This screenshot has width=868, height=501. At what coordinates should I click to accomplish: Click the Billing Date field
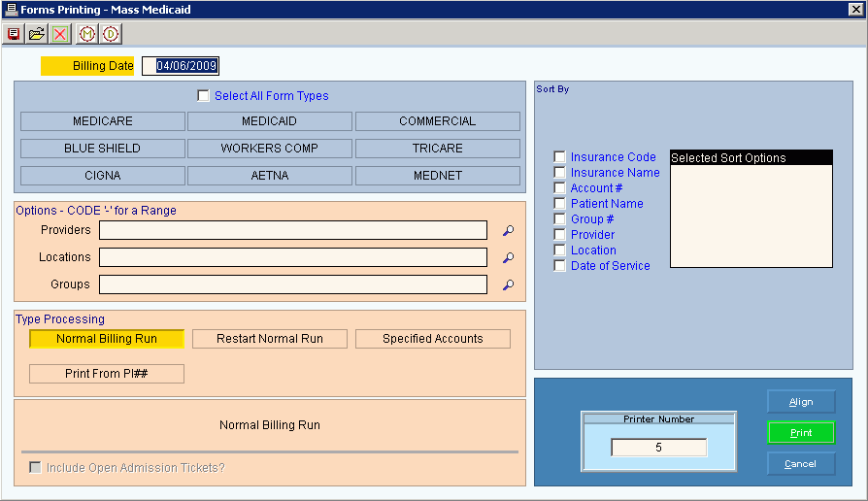click(x=181, y=66)
